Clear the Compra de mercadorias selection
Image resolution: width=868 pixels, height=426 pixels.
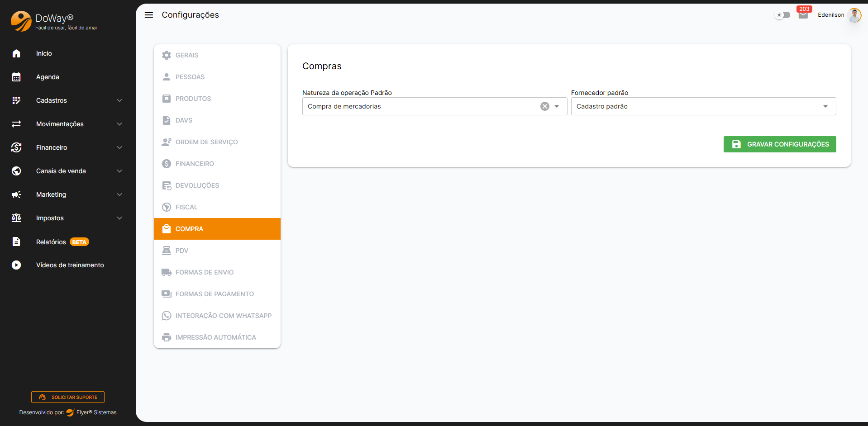point(545,106)
